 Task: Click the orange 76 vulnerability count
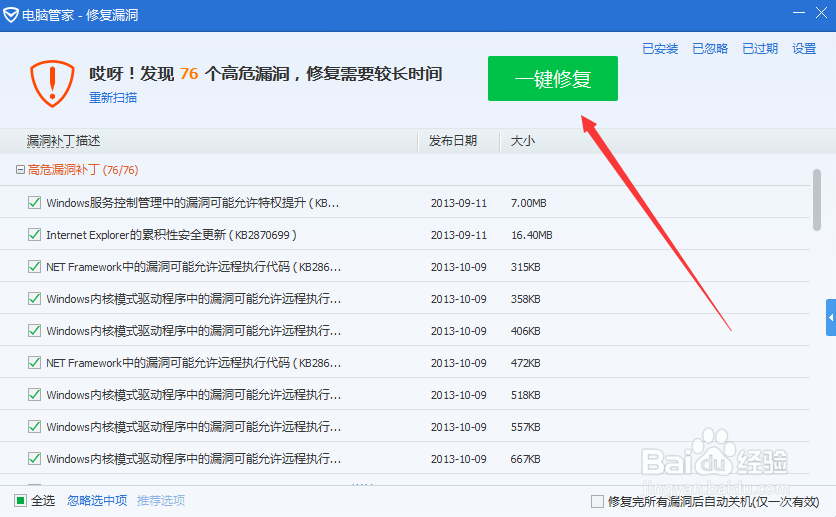pyautogui.click(x=189, y=74)
